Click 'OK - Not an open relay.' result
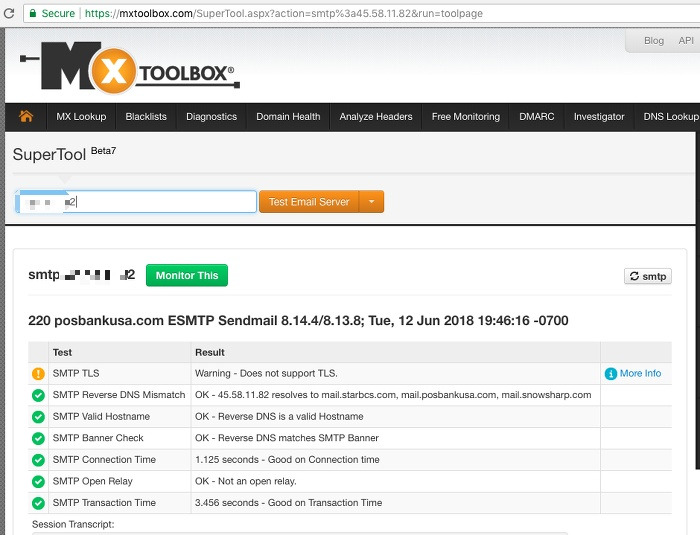700x535 pixels. (246, 481)
